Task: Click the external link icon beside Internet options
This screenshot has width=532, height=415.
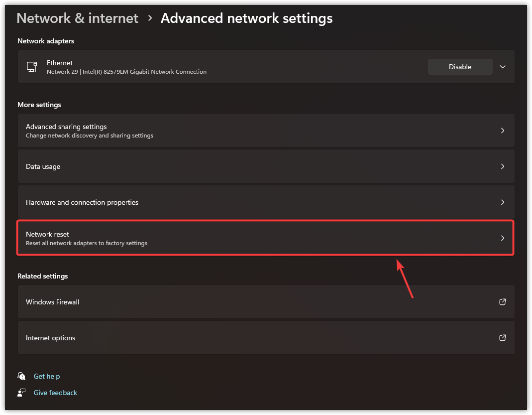Action: point(502,338)
